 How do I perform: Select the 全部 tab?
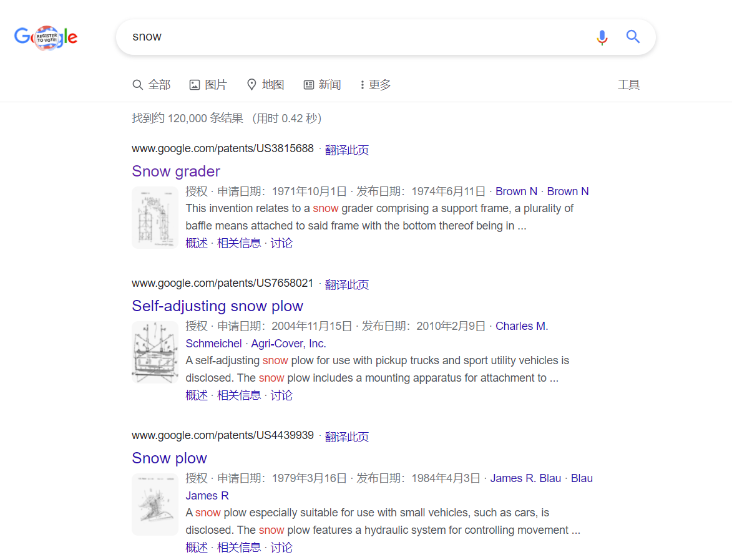coord(152,85)
